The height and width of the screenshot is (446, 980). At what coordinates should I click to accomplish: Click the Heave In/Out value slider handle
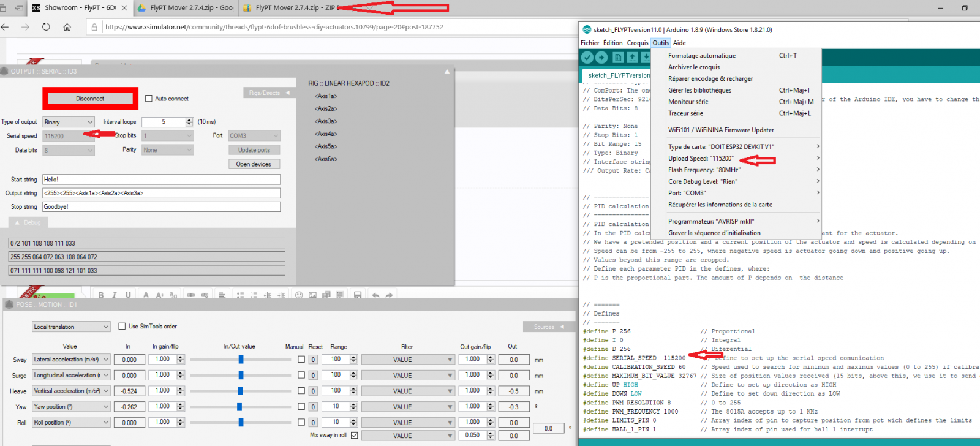coord(240,391)
